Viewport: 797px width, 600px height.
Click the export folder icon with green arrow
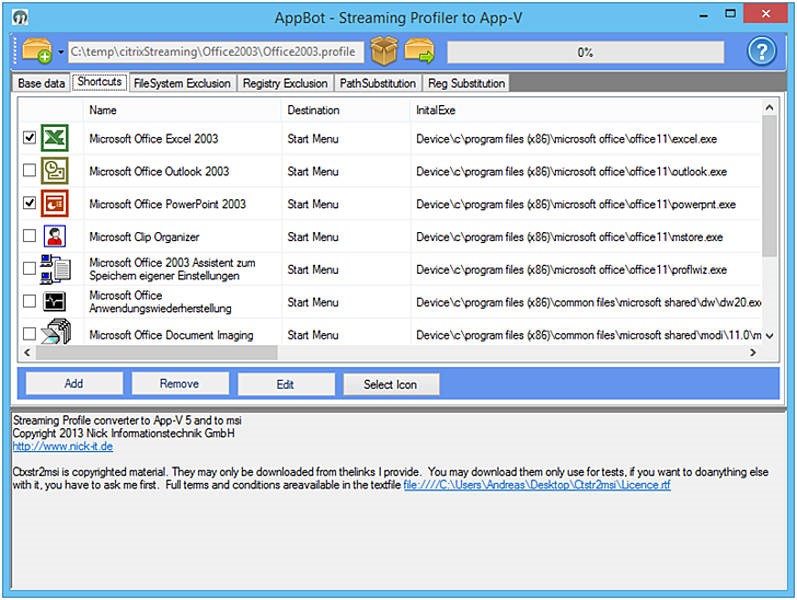pos(419,51)
